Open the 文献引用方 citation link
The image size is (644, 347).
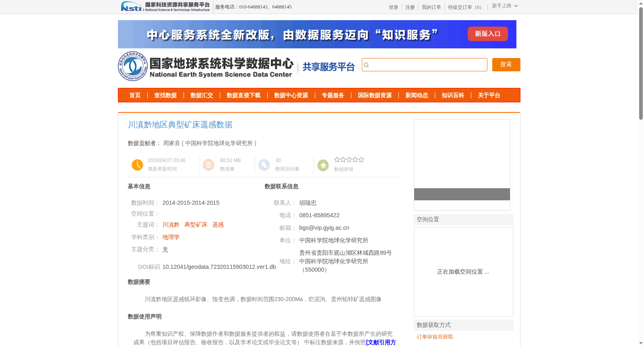pos(381,343)
